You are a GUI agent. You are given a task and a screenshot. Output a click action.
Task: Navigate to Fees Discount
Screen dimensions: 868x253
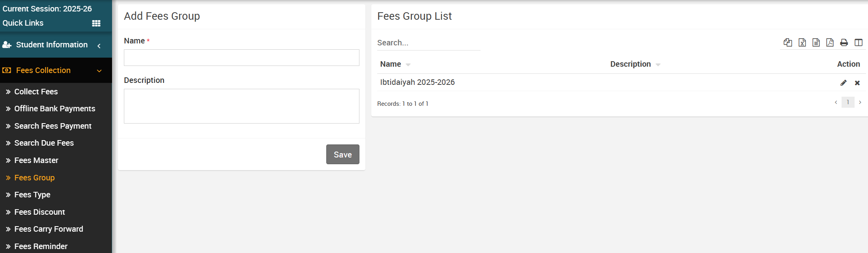39,212
